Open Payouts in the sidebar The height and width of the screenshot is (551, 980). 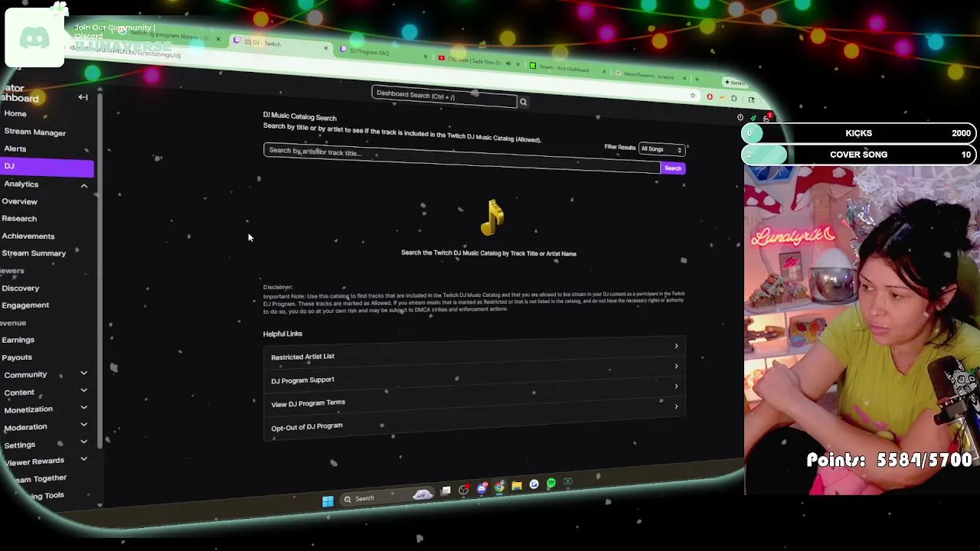coord(17,357)
